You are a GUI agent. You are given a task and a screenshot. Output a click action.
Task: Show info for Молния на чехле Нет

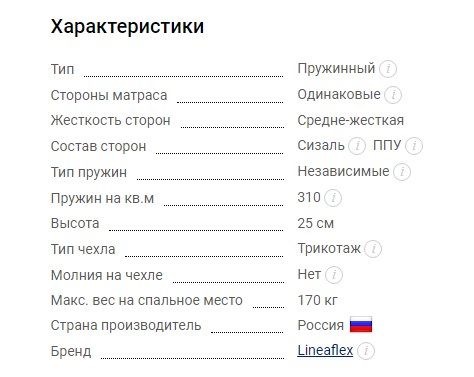334,275
